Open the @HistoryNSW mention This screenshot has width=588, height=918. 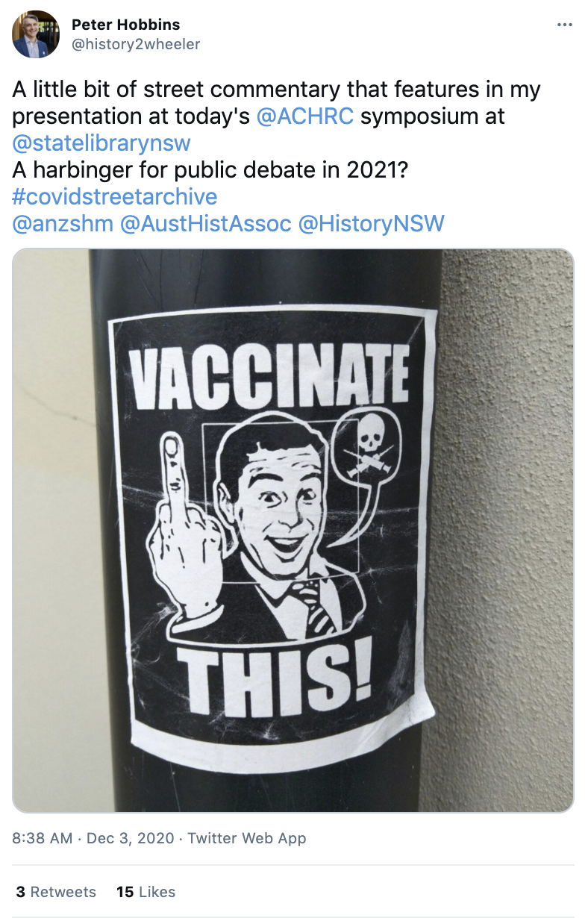pyautogui.click(x=371, y=224)
